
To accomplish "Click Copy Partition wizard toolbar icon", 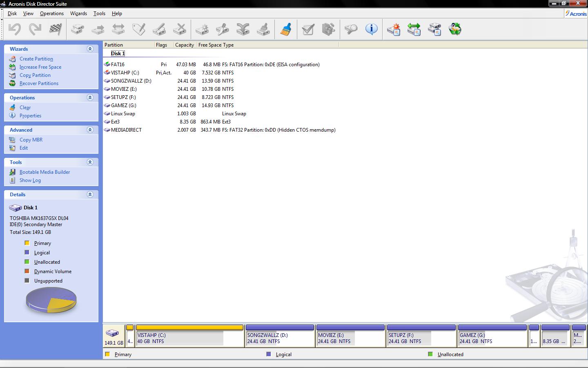I will pos(434,29).
